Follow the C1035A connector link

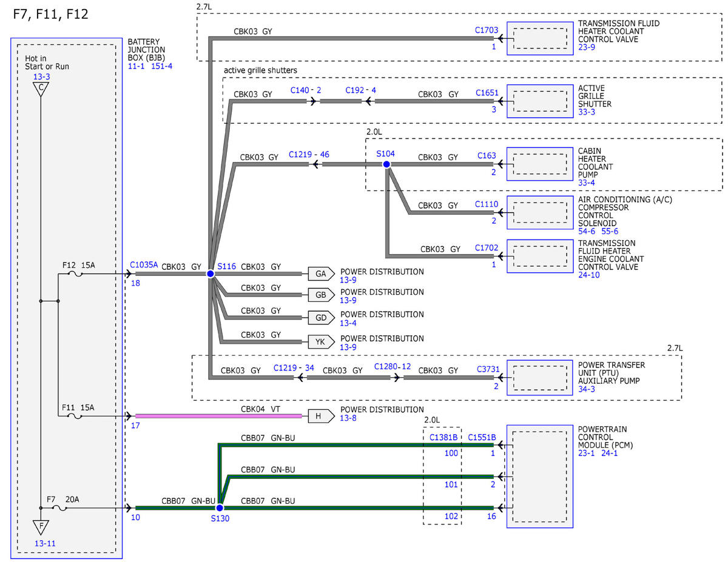point(144,265)
